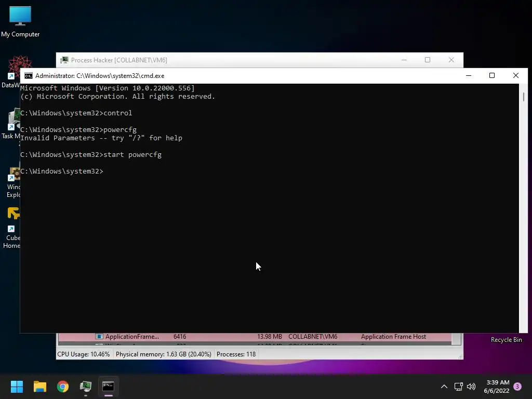Viewport: 532px width, 399px height.
Task: Close the Administrator cmd.exe window
Action: click(x=516, y=76)
